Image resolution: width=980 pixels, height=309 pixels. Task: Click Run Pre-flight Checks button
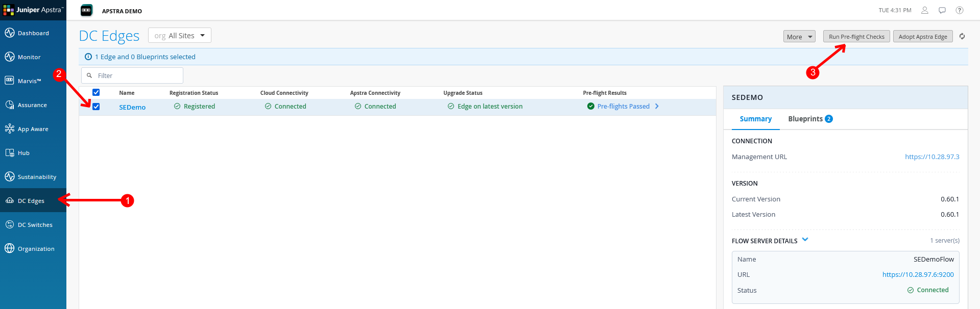pos(856,36)
